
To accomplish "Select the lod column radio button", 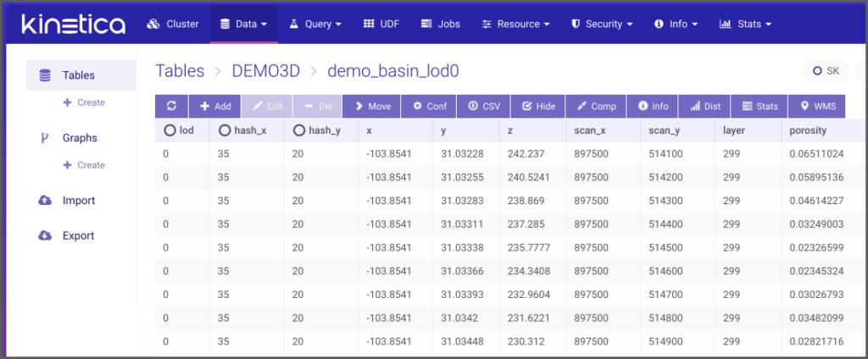I will (x=170, y=130).
